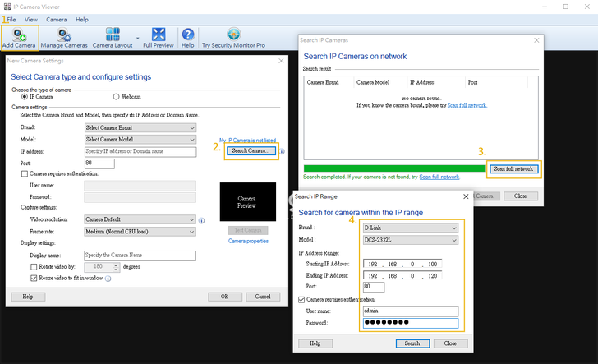This screenshot has width=598, height=364.
Task: Click the Help toolbar icon
Action: pos(187,36)
